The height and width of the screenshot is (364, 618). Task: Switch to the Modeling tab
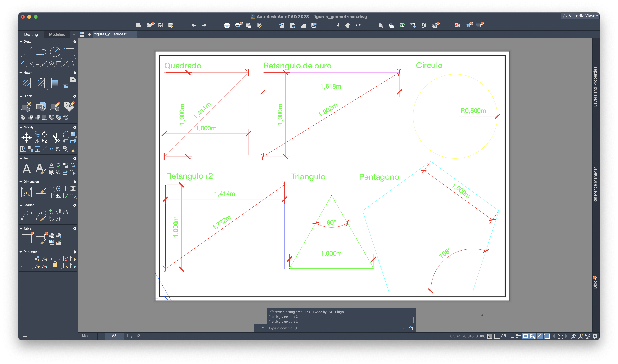click(57, 34)
